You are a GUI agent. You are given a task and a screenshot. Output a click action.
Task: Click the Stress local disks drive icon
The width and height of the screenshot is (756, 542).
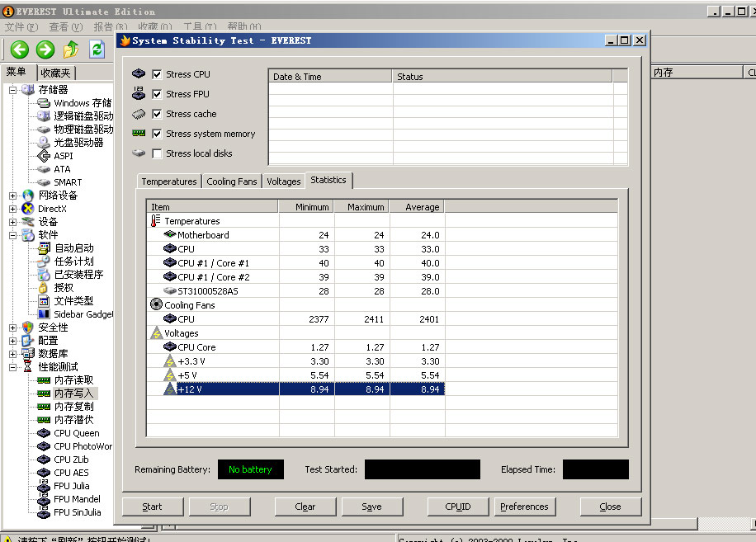click(x=139, y=153)
